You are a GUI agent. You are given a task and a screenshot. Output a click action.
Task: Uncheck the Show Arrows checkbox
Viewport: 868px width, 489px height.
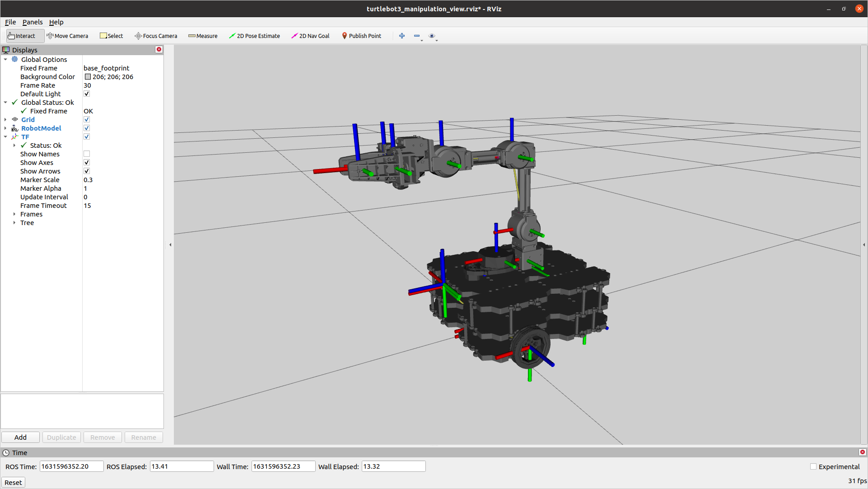(x=87, y=171)
